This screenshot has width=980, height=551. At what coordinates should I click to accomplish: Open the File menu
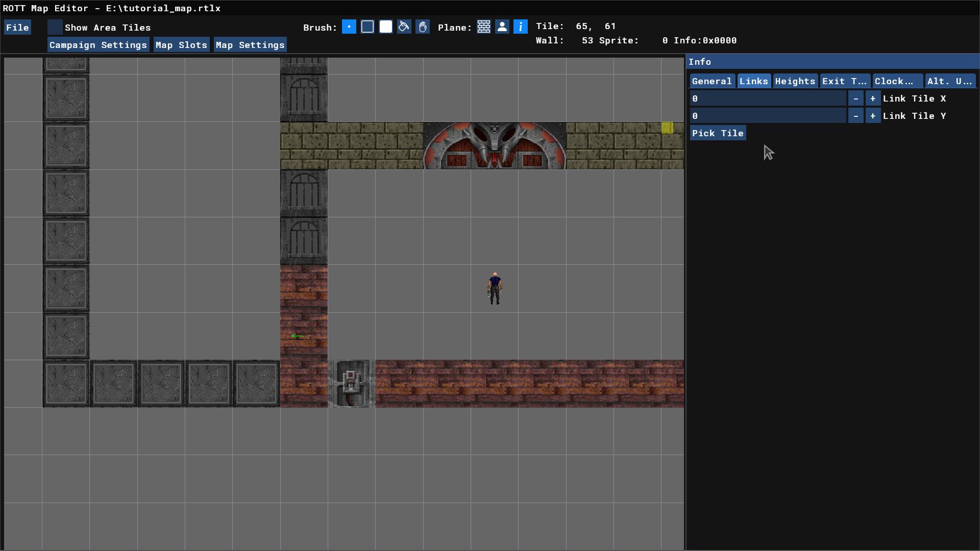tap(17, 28)
